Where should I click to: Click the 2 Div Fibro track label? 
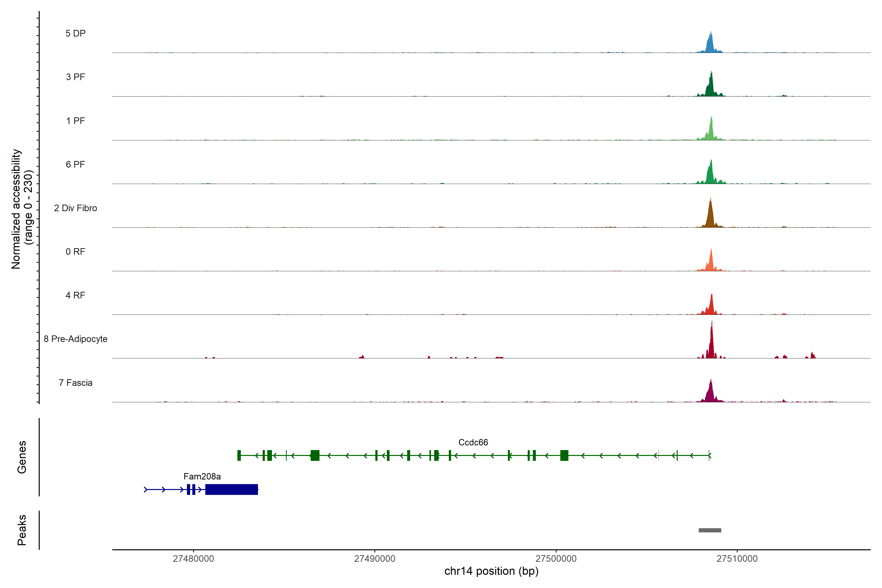pos(75,208)
